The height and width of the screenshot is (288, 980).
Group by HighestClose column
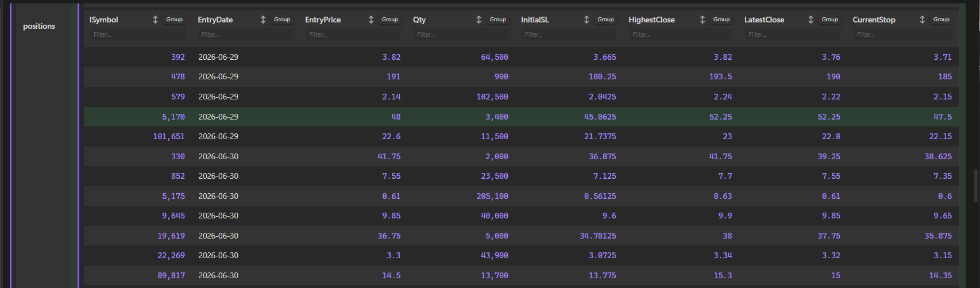point(722,20)
